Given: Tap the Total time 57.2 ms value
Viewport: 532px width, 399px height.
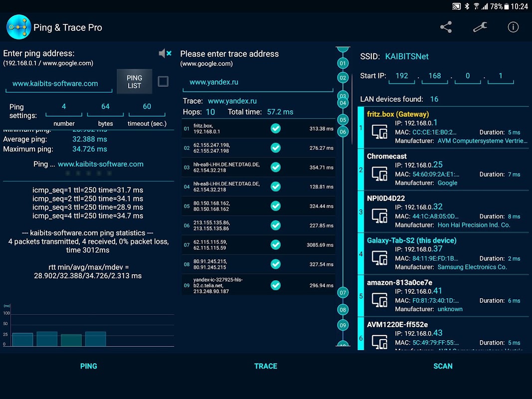Looking at the screenshot, I should pyautogui.click(x=280, y=112).
